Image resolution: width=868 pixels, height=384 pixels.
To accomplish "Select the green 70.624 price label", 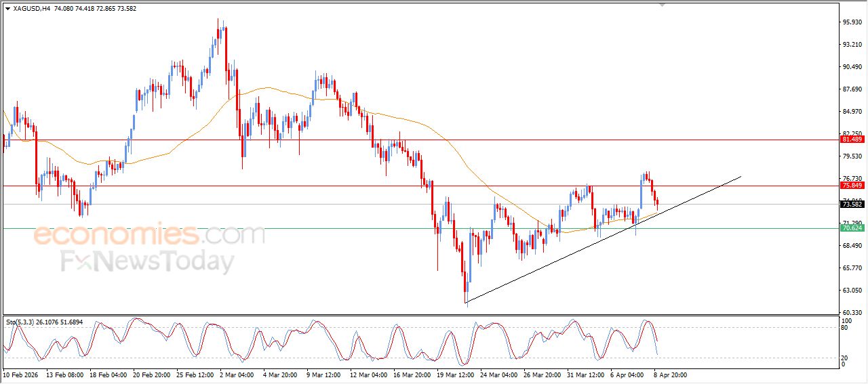I will (852, 228).
